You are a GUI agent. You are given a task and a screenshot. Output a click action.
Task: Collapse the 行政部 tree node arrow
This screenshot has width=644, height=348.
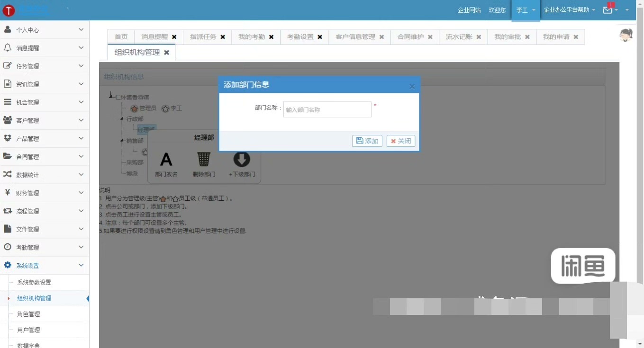coord(122,119)
